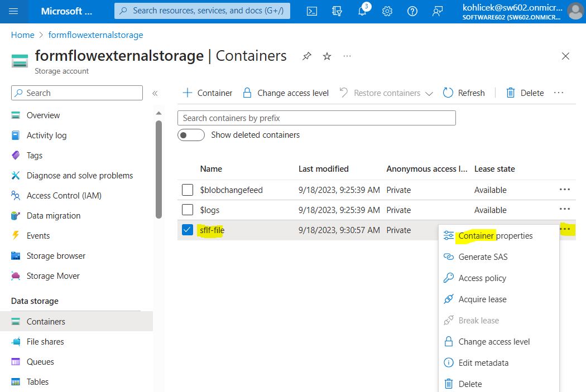Click the Search containers by prefix field
This screenshot has width=586, height=392.
click(x=316, y=118)
